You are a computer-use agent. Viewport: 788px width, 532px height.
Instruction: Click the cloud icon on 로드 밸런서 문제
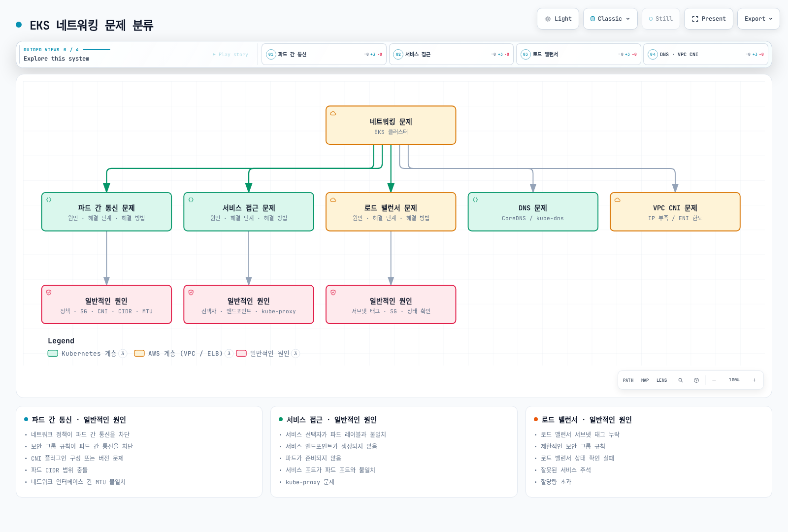(333, 200)
